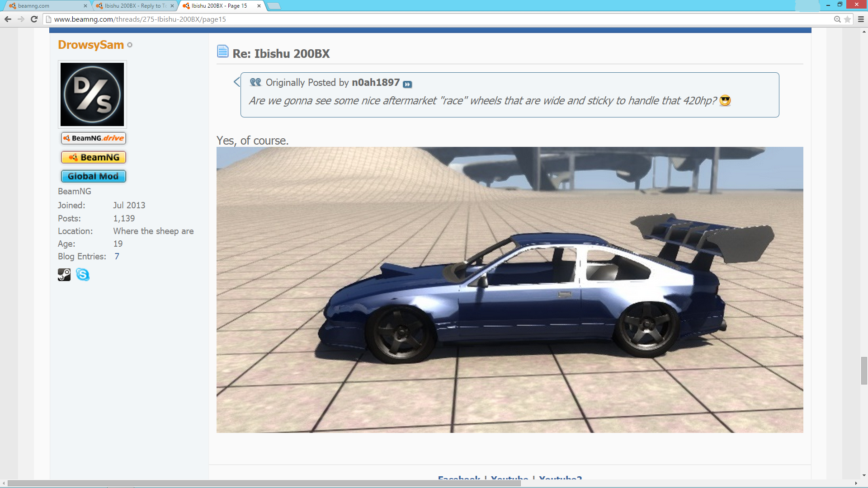868x488 pixels.
Task: Click the yellow BeamNG badge
Action: click(x=93, y=157)
